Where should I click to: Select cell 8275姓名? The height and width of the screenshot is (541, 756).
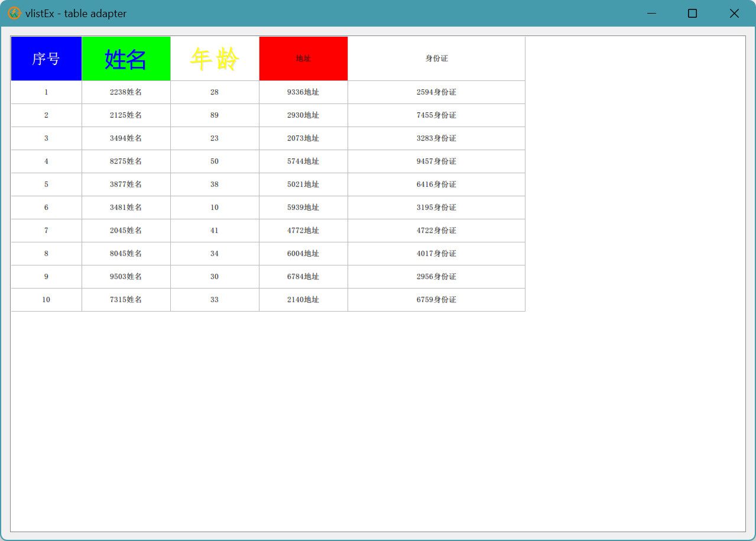[x=126, y=161]
